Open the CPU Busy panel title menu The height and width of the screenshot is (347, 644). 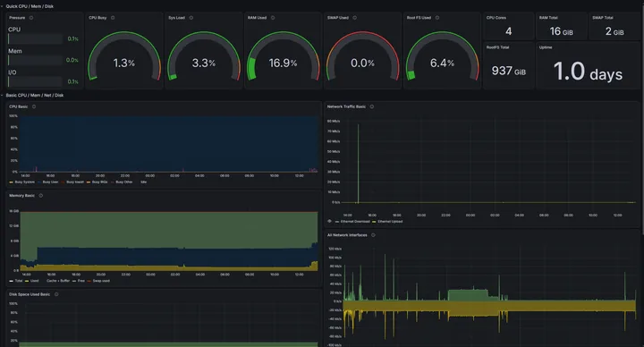click(97, 18)
